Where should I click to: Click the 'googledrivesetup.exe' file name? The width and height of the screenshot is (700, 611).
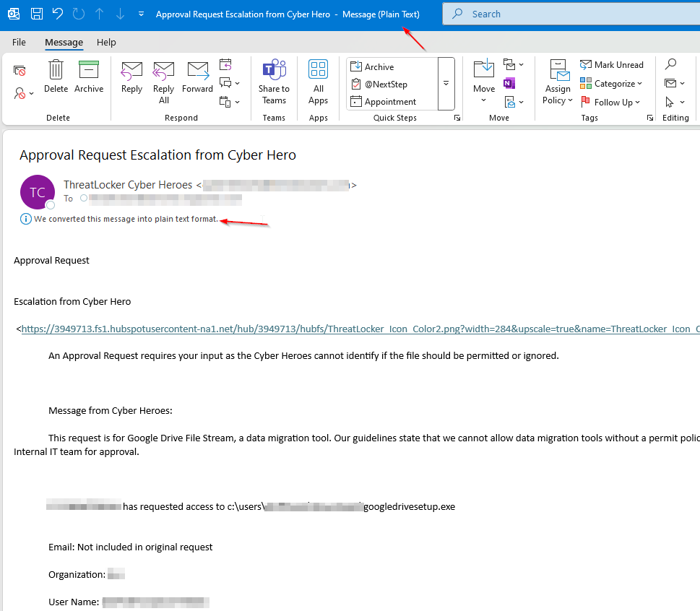point(410,506)
